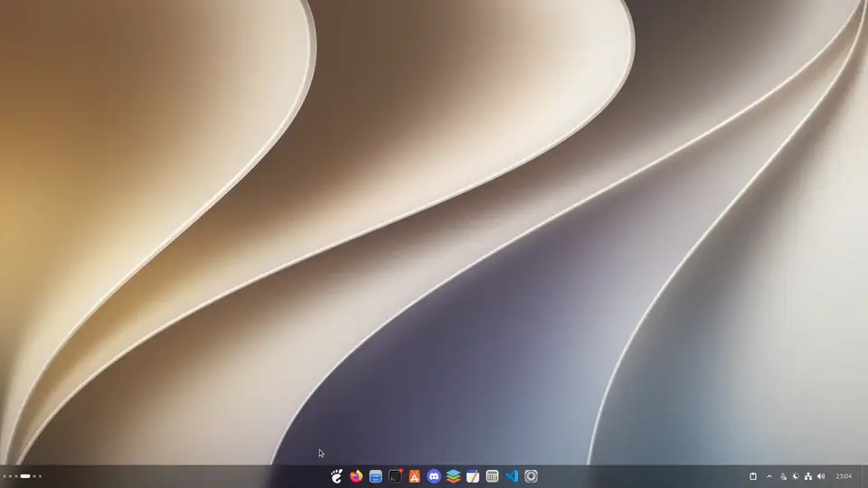Launch the calculator app
The width and height of the screenshot is (868, 488).
coord(492,476)
